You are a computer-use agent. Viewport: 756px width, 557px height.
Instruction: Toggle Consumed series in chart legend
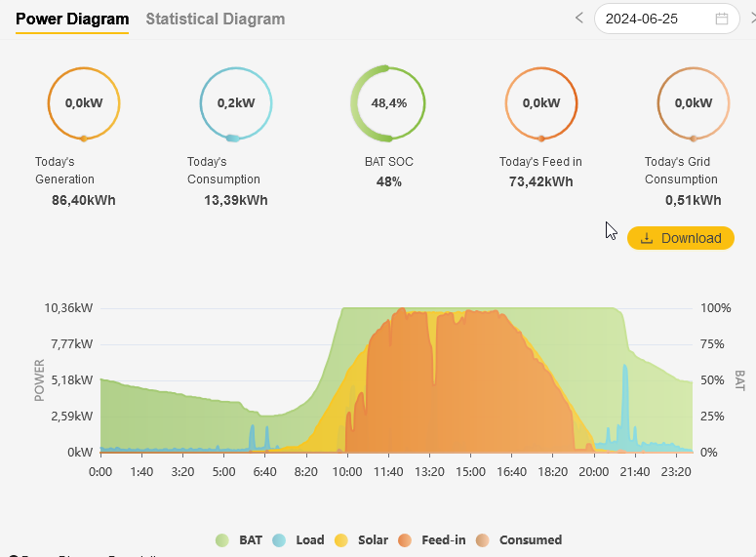(518, 539)
